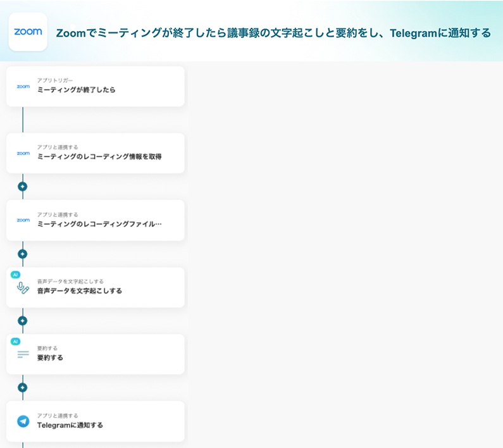
Task: Click the large Zoom app logo in header
Action: click(28, 32)
